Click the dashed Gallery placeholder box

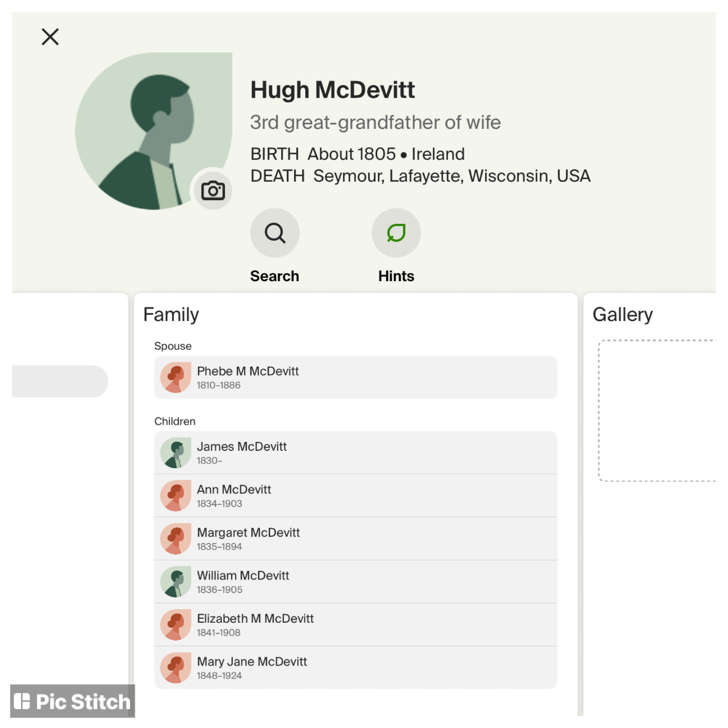click(658, 411)
